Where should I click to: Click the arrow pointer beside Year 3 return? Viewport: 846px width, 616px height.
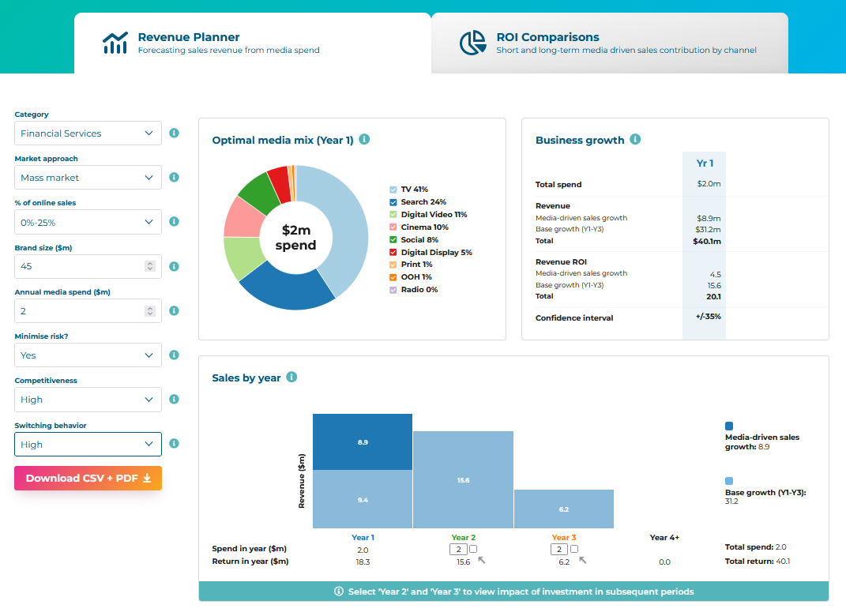click(583, 561)
